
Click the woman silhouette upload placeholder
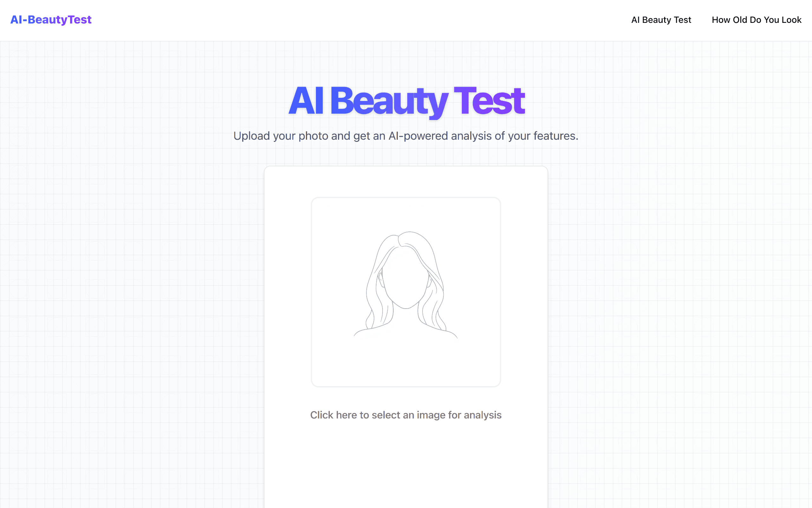click(x=406, y=292)
